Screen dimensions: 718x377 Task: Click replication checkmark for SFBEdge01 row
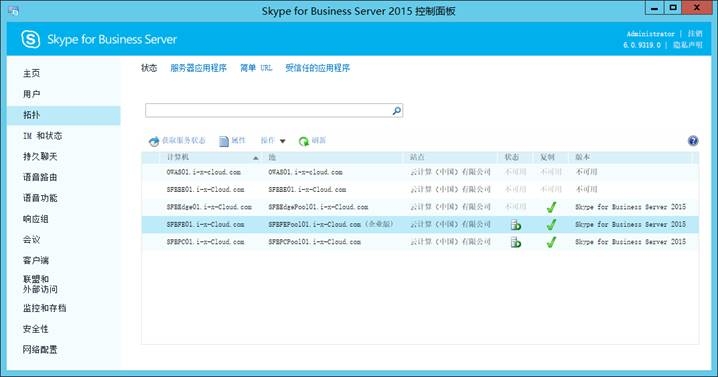[551, 207]
